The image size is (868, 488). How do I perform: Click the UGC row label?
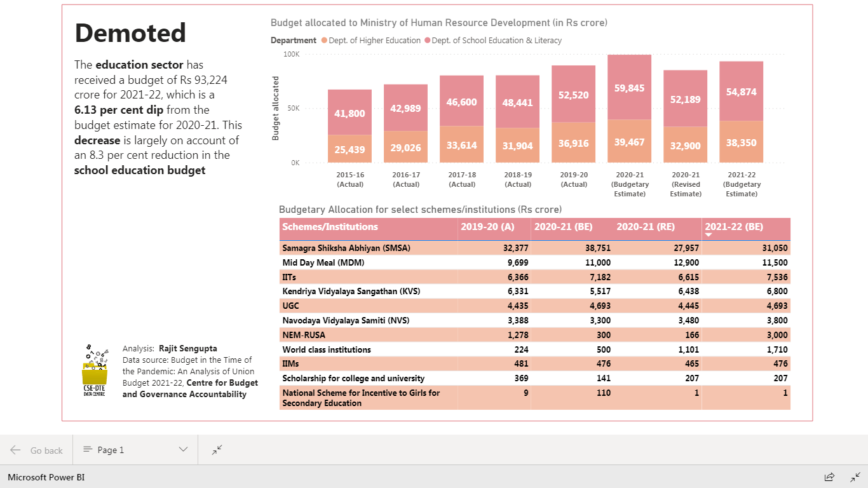(290, 306)
